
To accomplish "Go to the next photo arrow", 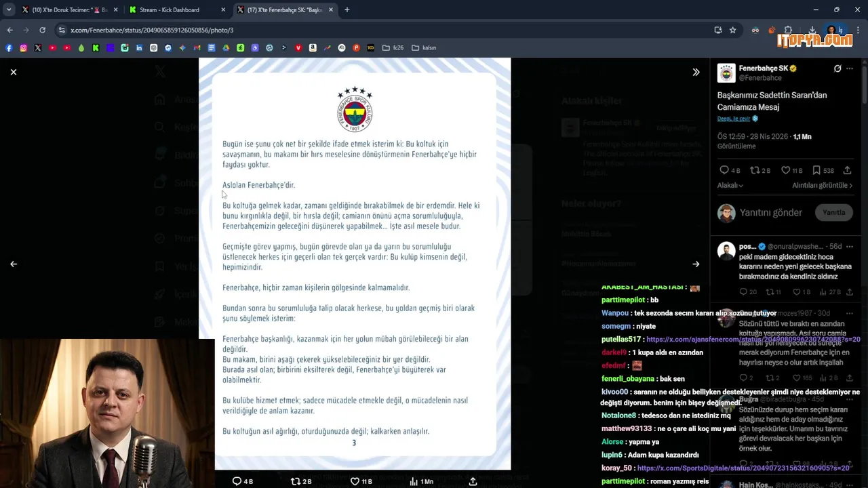I will 696,264.
